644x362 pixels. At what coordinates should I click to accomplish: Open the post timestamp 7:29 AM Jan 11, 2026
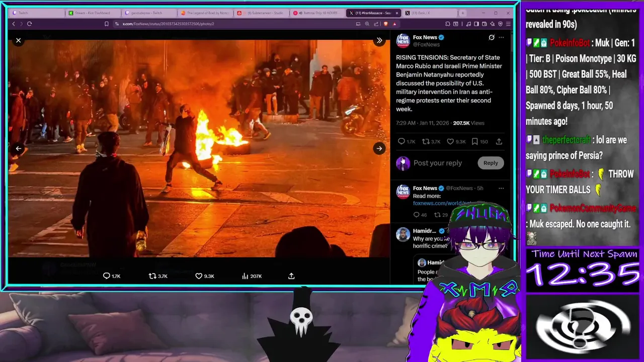coord(422,123)
